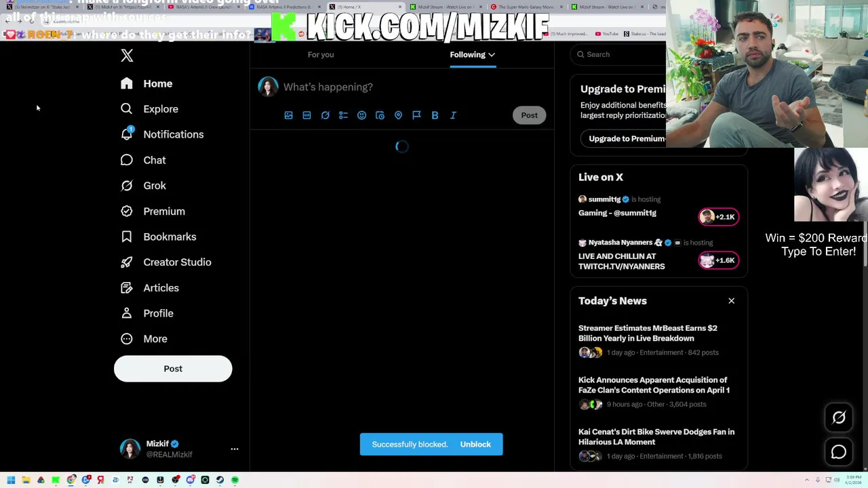Image resolution: width=868 pixels, height=488 pixels.
Task: Add a poll to post
Action: point(343,115)
